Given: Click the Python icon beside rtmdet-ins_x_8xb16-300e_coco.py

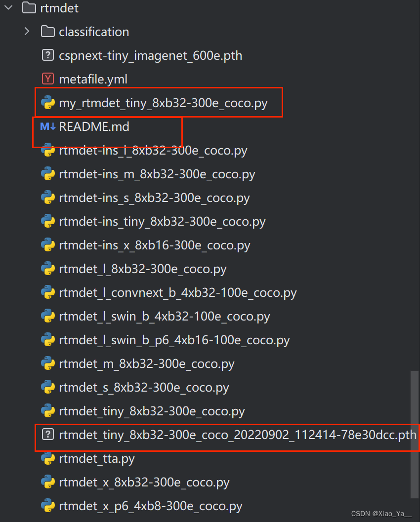Looking at the screenshot, I should 47,245.
